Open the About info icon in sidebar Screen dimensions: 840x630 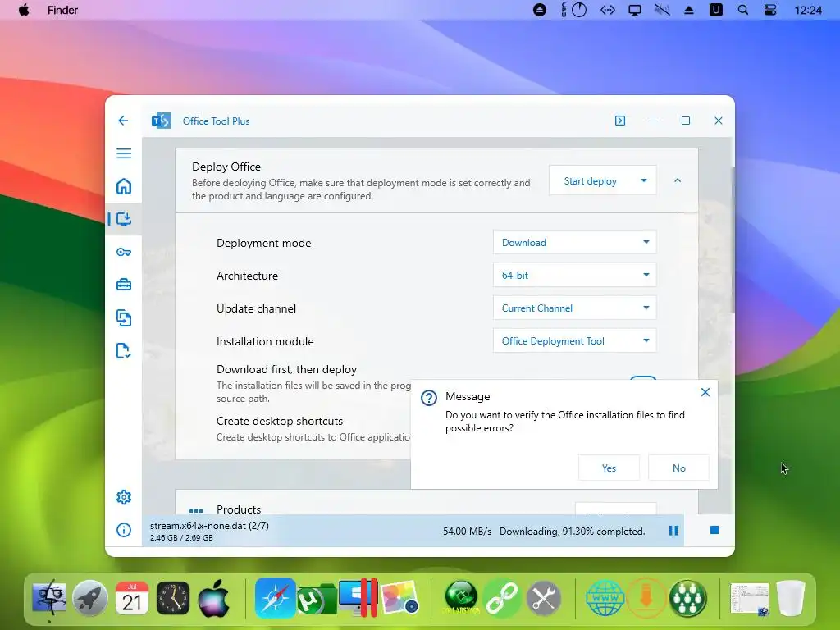(x=124, y=530)
